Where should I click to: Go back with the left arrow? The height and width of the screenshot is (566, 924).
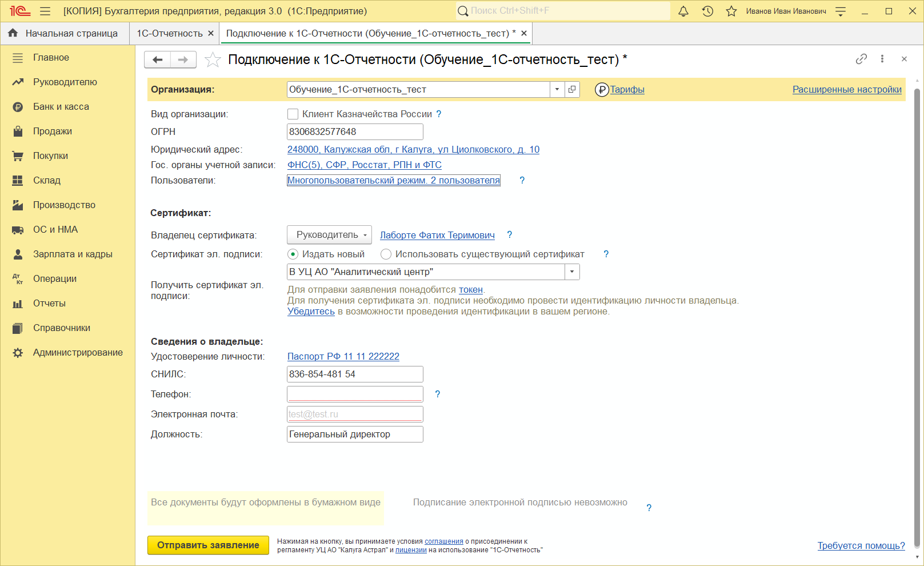coord(158,59)
